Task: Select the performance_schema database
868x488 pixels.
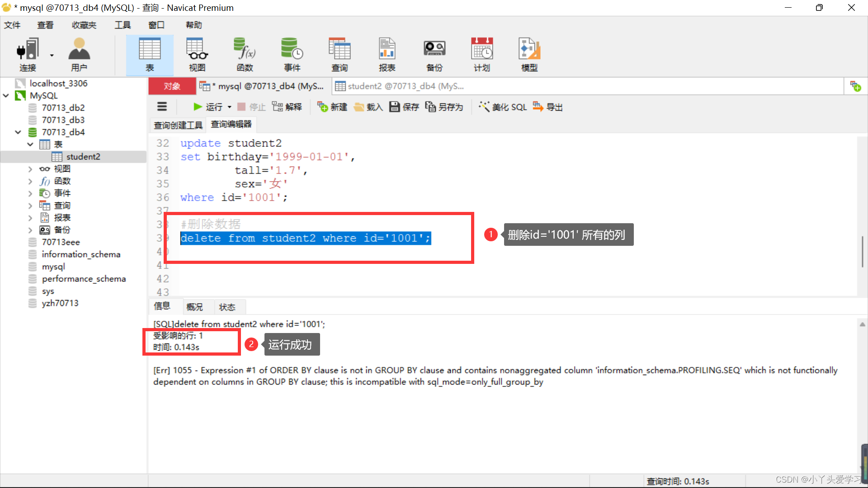Action: tap(84, 279)
